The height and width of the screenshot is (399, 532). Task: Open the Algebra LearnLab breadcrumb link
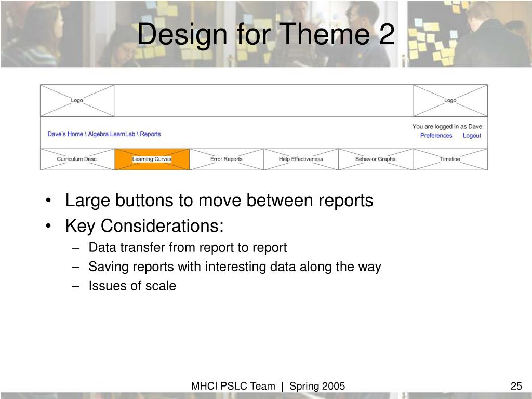coord(111,134)
